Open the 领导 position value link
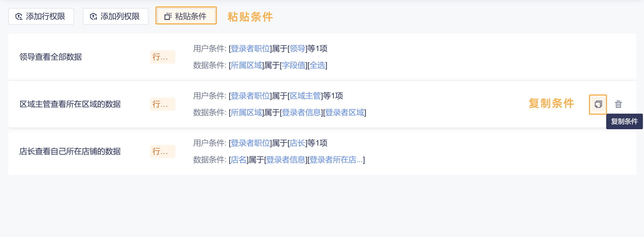This screenshot has width=644, height=237. [297, 49]
